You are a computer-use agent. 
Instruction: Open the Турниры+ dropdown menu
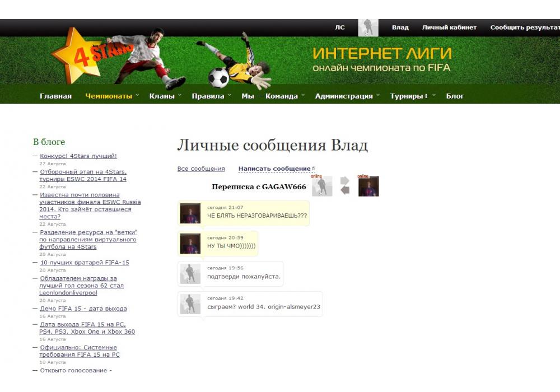[413, 96]
